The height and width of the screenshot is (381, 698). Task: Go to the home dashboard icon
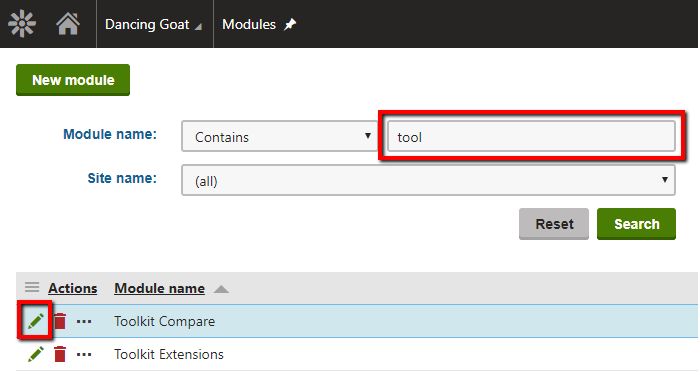click(68, 24)
